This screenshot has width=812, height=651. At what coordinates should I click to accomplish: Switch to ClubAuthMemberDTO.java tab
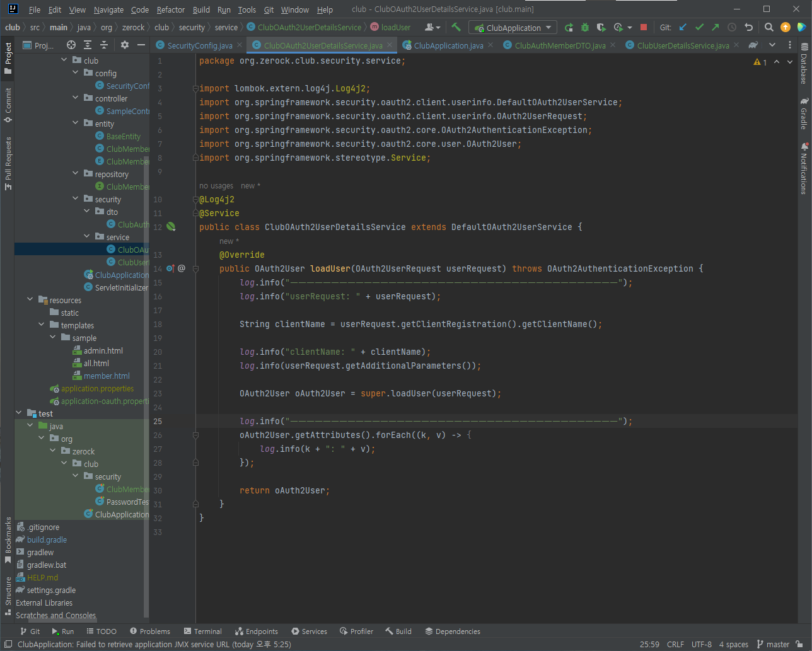click(x=559, y=45)
